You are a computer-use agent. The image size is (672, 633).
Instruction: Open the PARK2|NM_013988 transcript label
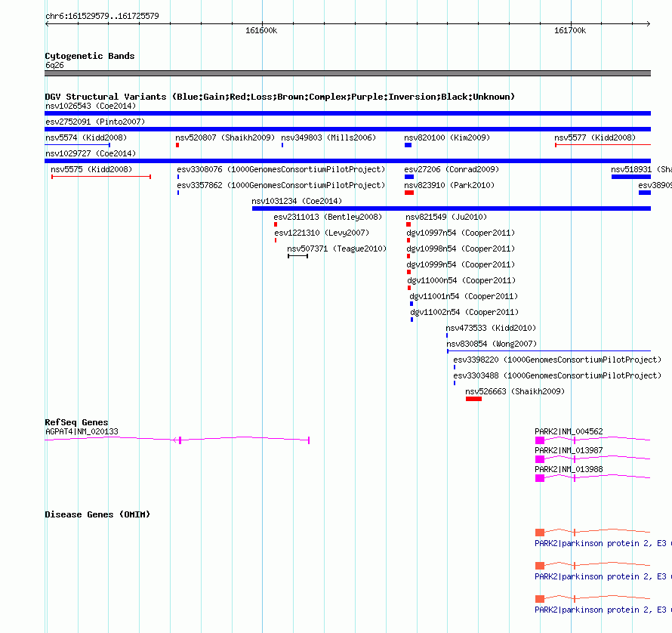[569, 469]
